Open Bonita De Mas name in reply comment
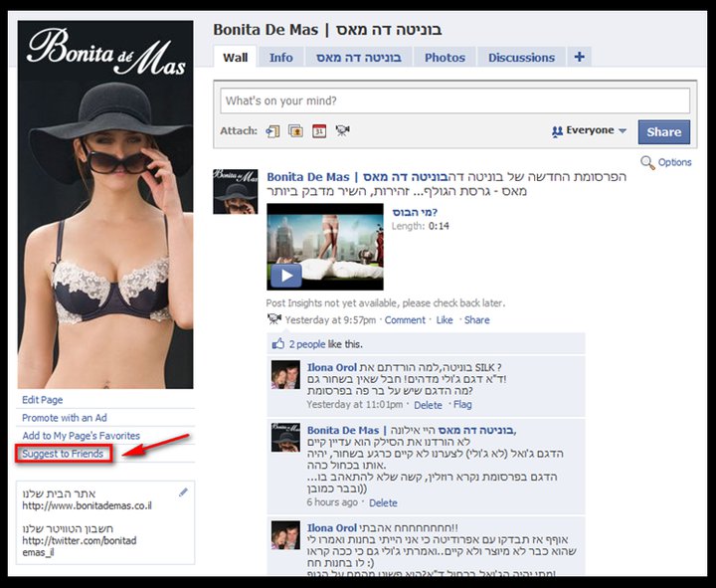Screen dimensions: 716x588 coord(411,431)
